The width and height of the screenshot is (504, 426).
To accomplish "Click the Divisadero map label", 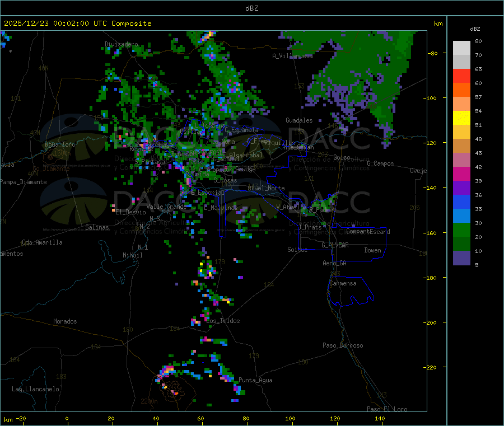I will pos(121,44).
